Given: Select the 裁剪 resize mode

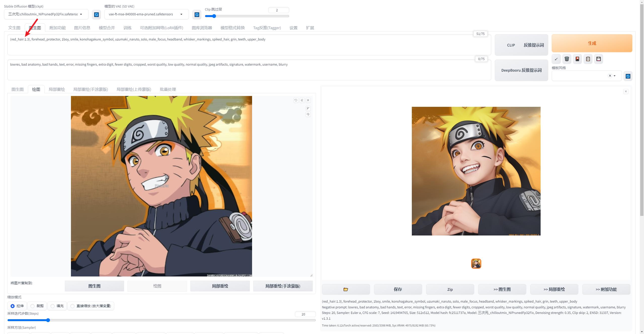Looking at the screenshot, I should (x=32, y=306).
